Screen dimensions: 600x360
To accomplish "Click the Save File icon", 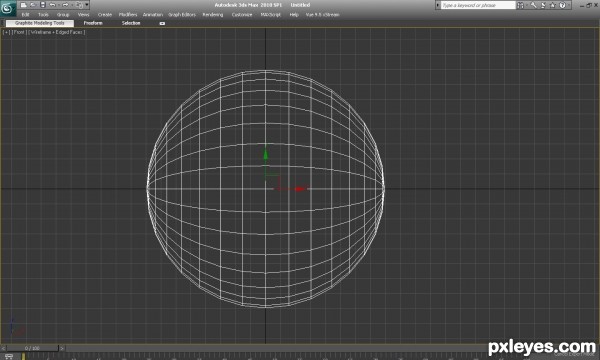I will (x=42, y=5).
